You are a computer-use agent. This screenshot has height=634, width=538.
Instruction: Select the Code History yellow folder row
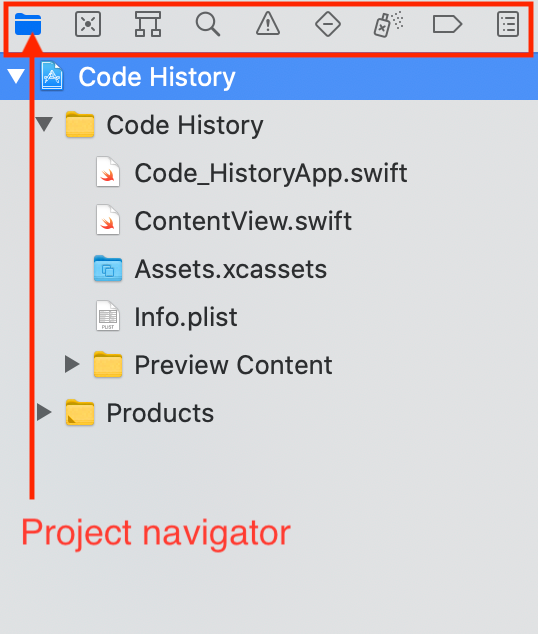(269, 125)
